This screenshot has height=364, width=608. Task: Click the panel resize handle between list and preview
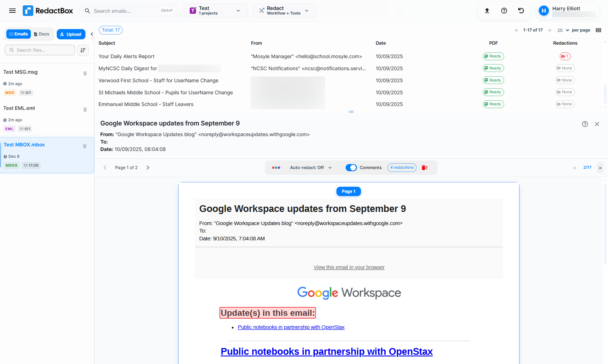351,112
